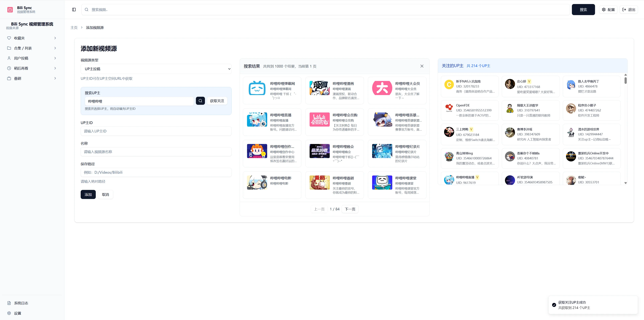Click the 隔壁大王讲数学 avatar
The width and height of the screenshot is (644, 320).
pos(510,108)
